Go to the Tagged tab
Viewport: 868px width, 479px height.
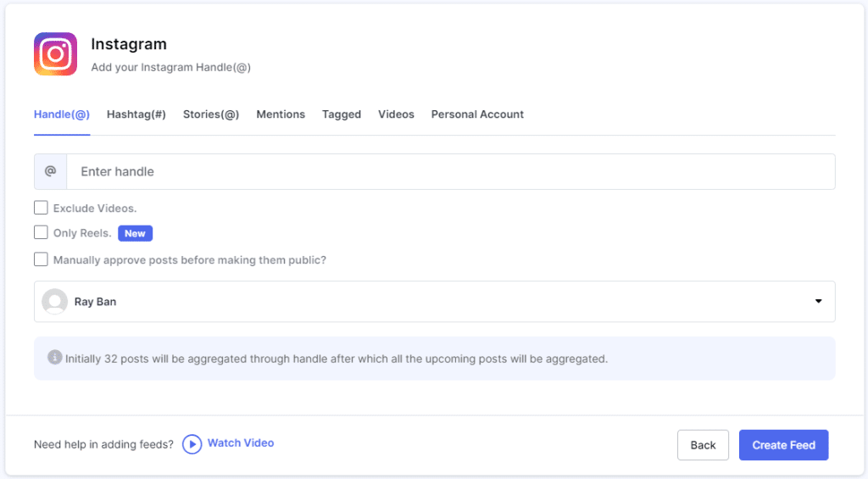(x=342, y=114)
